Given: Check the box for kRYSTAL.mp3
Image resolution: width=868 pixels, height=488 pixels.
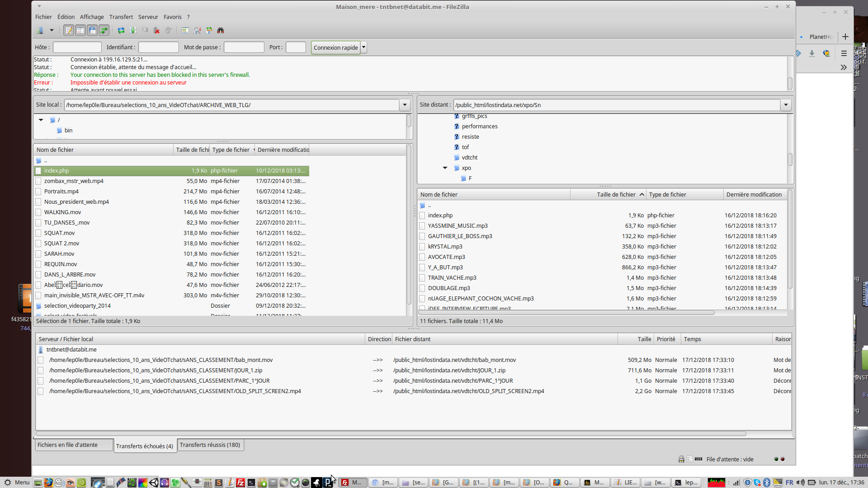Looking at the screenshot, I should 422,247.
